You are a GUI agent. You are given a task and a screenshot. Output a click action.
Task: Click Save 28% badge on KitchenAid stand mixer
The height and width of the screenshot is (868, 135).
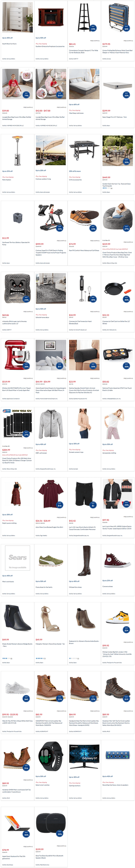pyautogui.click(x=27, y=366)
